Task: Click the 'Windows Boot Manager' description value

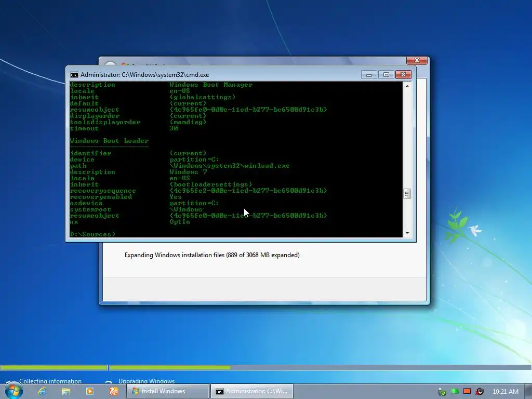Action: tap(211, 85)
